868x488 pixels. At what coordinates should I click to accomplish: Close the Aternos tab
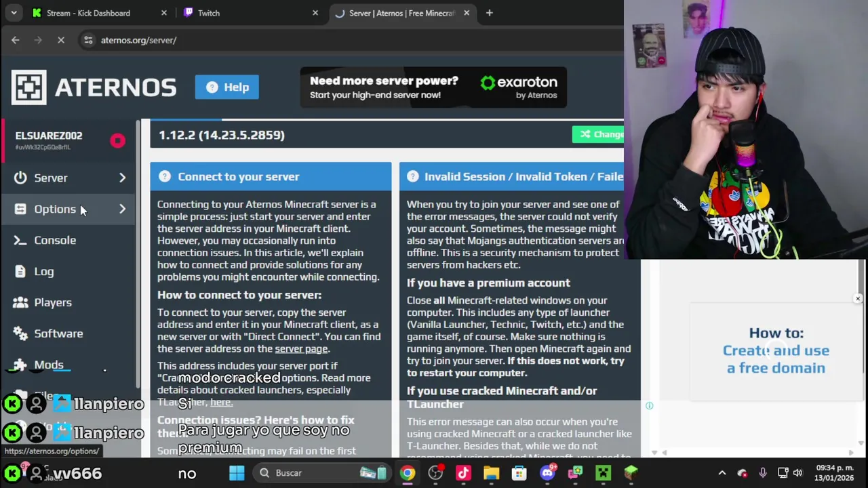coord(467,13)
